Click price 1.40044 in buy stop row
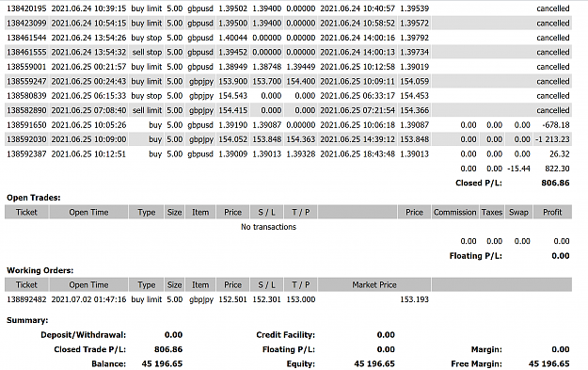Viewport: 588px width, 370px height. pyautogui.click(x=233, y=38)
